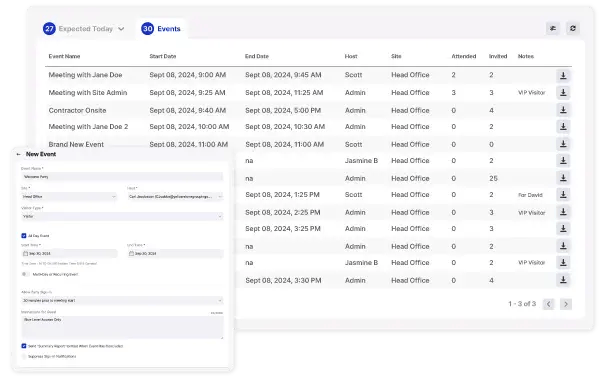Go back using the New Event arrow
Viewport: 600px width, 376px height.
pos(18,154)
